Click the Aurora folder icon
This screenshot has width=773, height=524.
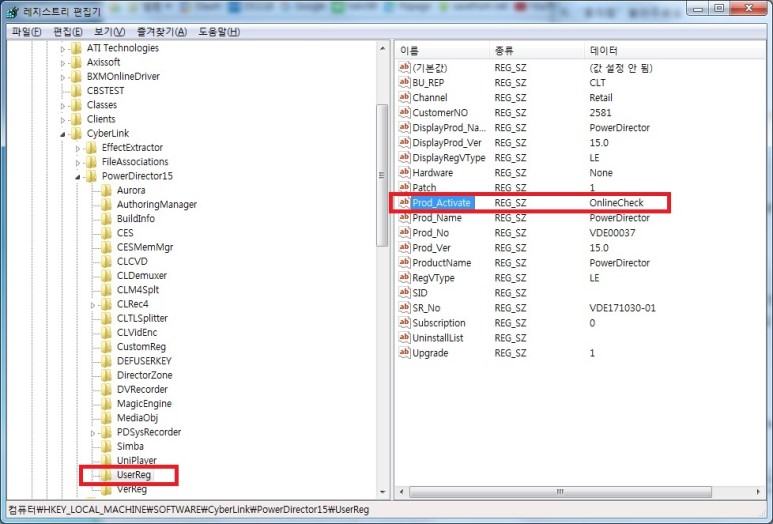106,190
